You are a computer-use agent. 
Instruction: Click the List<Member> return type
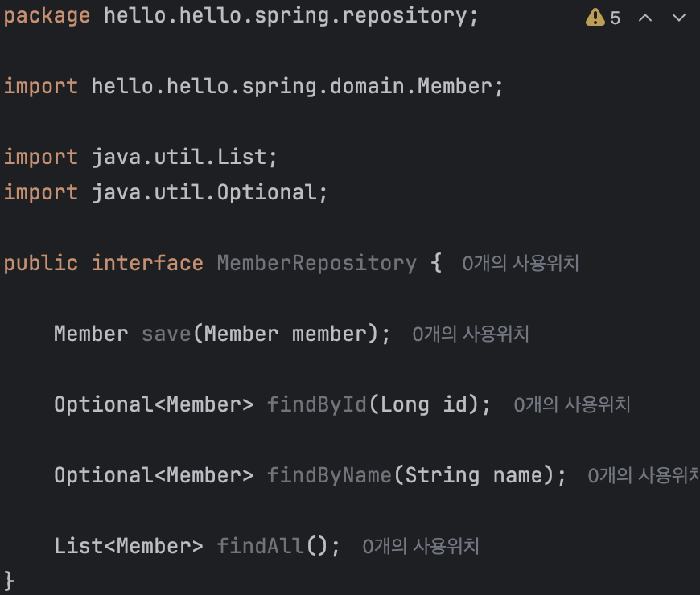pyautogui.click(x=129, y=547)
